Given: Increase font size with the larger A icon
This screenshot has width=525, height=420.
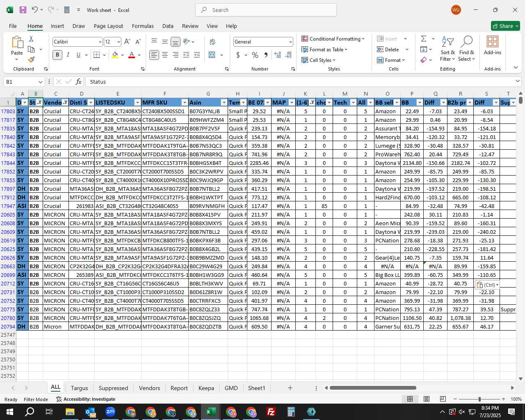Looking at the screenshot, I should point(127,42).
